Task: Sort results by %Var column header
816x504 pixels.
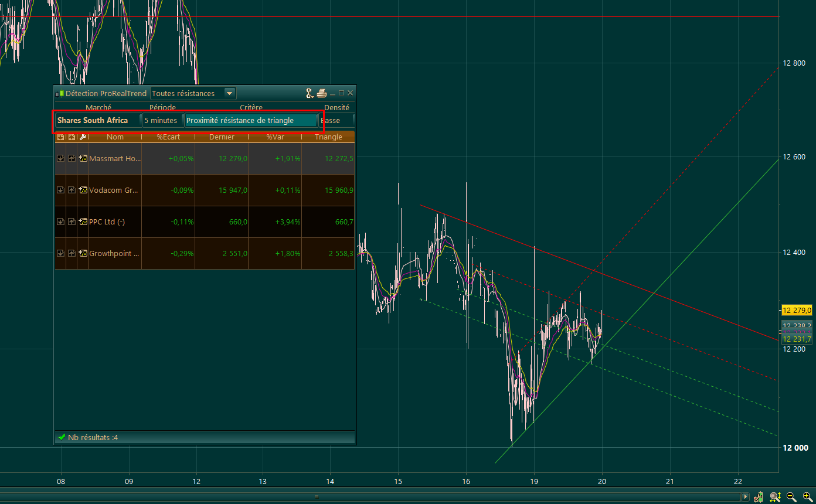Action: [275, 137]
